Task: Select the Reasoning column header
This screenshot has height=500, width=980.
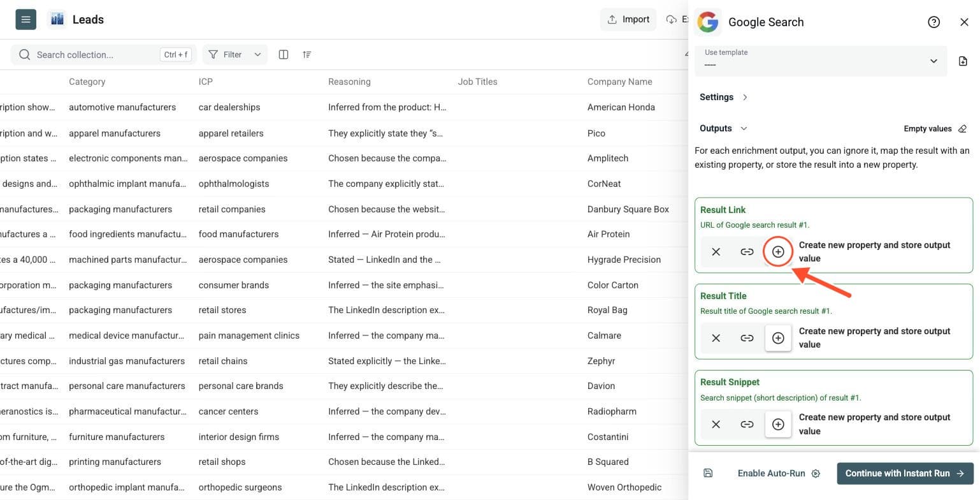Action: 349,82
